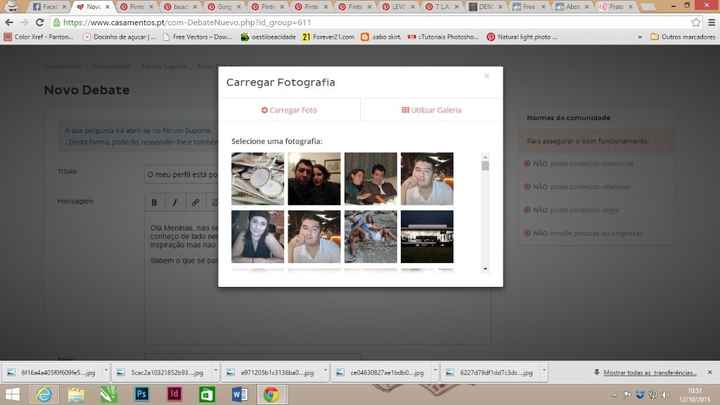The height and width of the screenshot is (405, 720).
Task: Close the downloads bar
Action: tap(709, 372)
